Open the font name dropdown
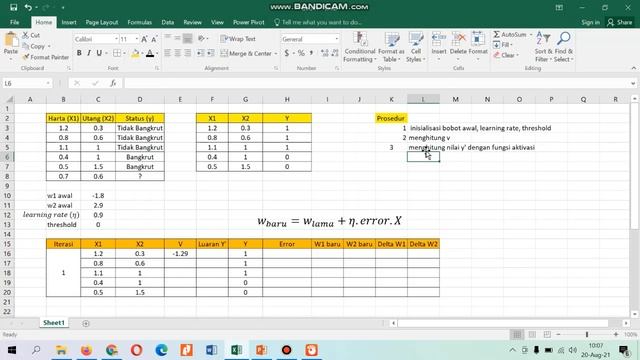 116,39
